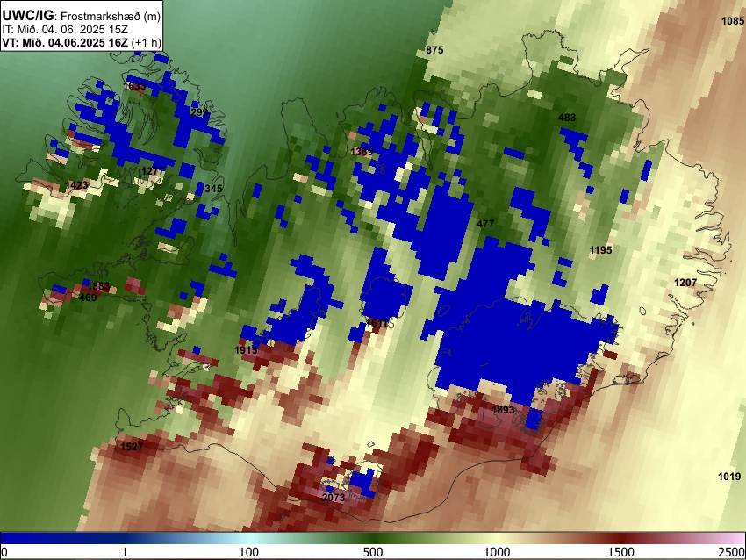Screen dimensions: 746x560
Task: Pick the 298 value label
Action: [x=199, y=112]
